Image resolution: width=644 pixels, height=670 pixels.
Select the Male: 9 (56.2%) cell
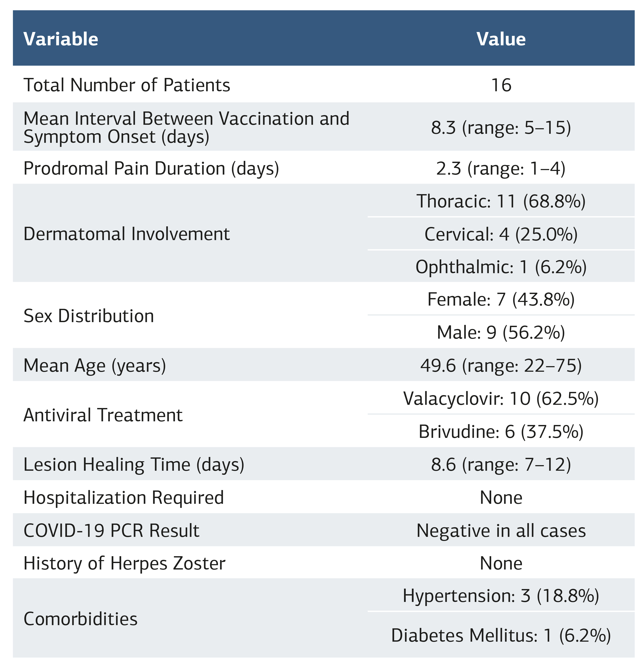click(501, 332)
